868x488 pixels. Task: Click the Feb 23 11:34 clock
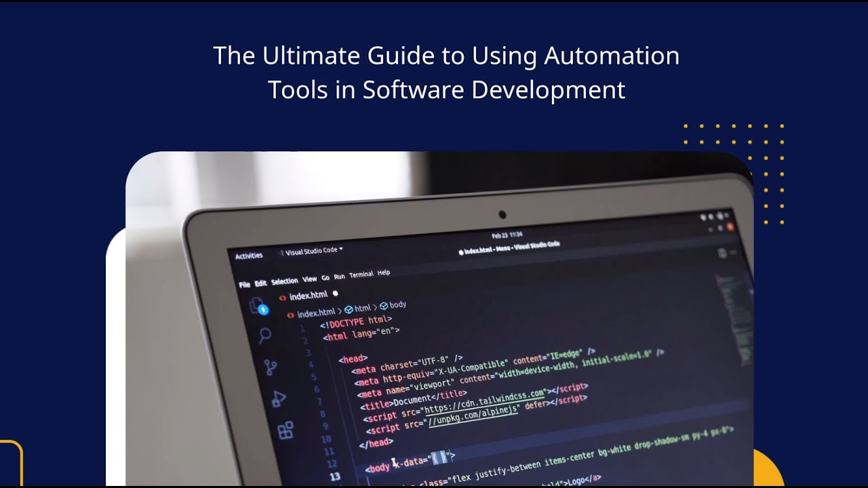(507, 235)
